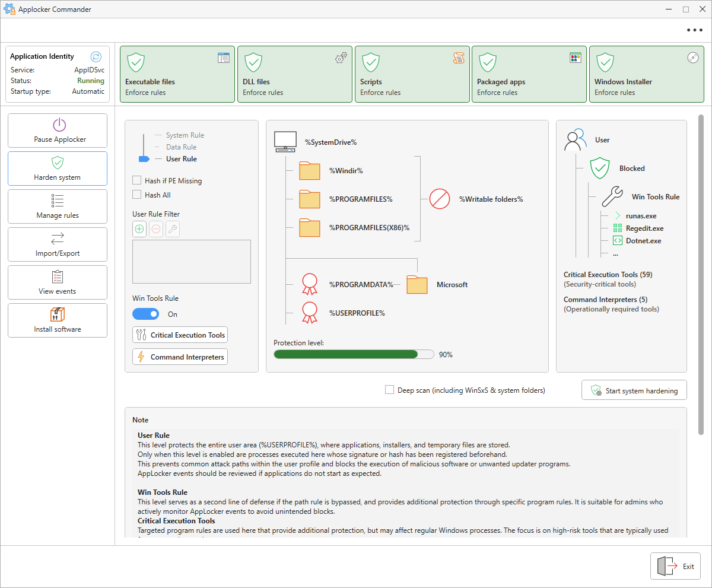Screen dimensions: 712x588
Task: Click the rule level slider handle
Action: point(144,159)
